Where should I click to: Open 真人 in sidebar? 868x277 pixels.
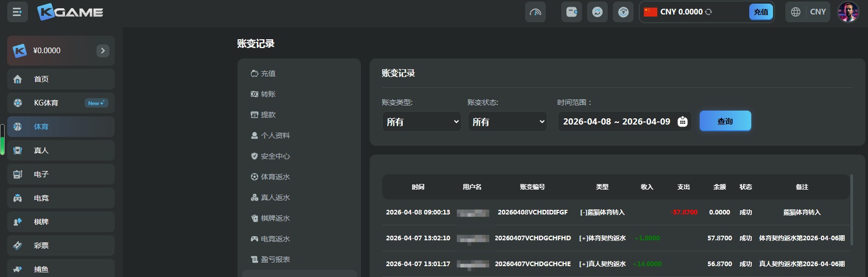click(61, 150)
